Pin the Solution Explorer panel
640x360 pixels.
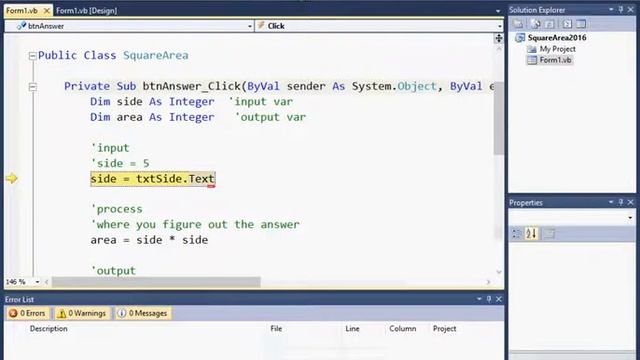point(621,9)
